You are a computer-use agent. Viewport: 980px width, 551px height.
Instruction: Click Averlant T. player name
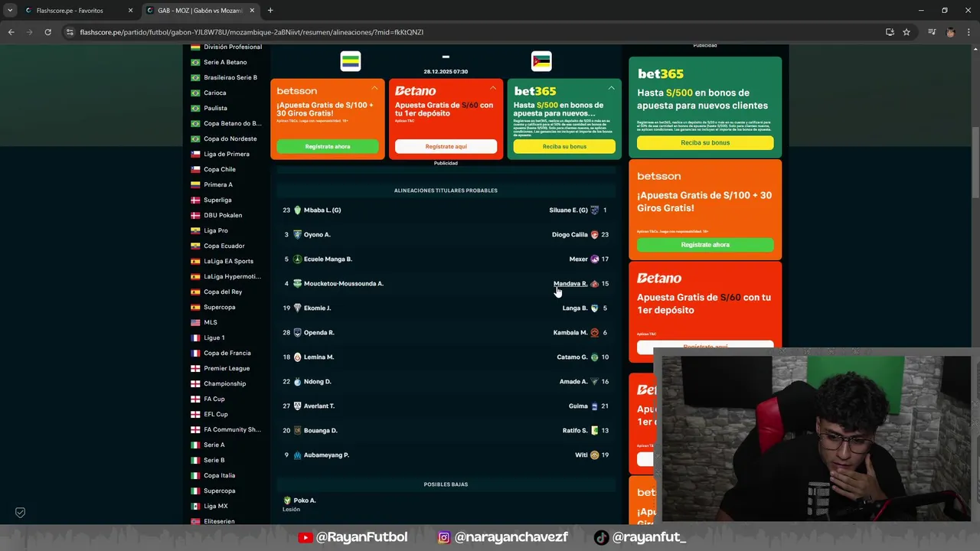pyautogui.click(x=319, y=406)
